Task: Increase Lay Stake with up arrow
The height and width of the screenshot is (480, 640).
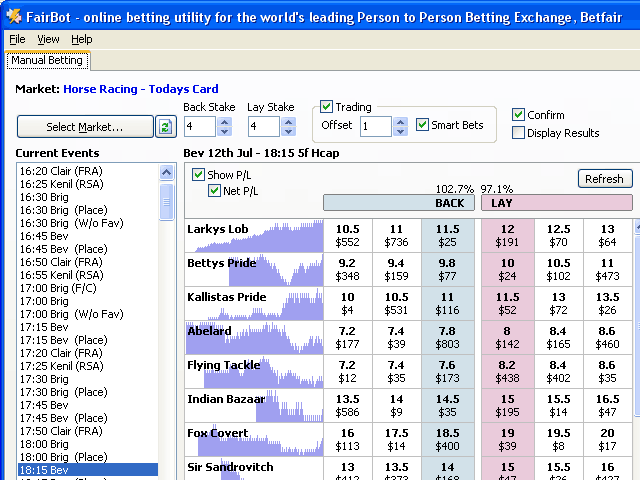Action: click(x=289, y=122)
